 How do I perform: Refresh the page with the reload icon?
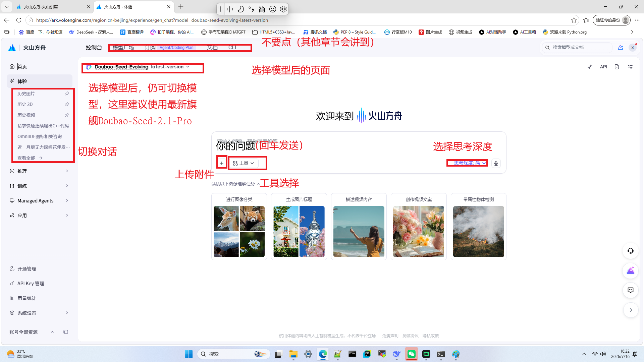point(19,20)
